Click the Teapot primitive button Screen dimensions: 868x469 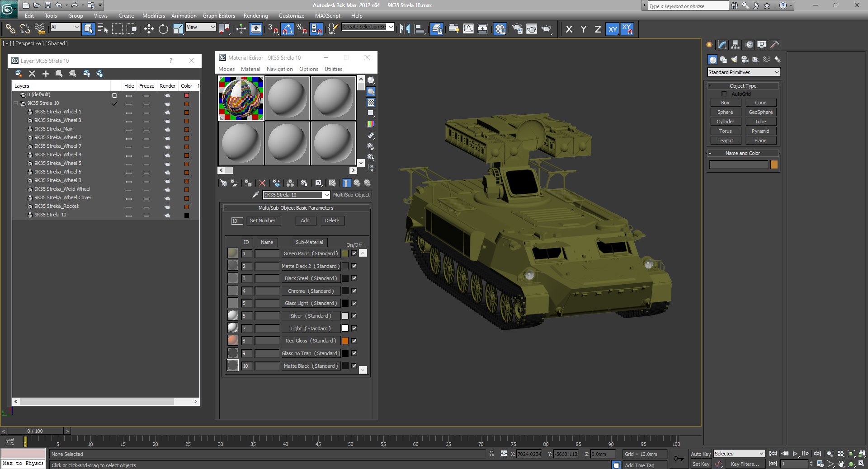coord(725,141)
